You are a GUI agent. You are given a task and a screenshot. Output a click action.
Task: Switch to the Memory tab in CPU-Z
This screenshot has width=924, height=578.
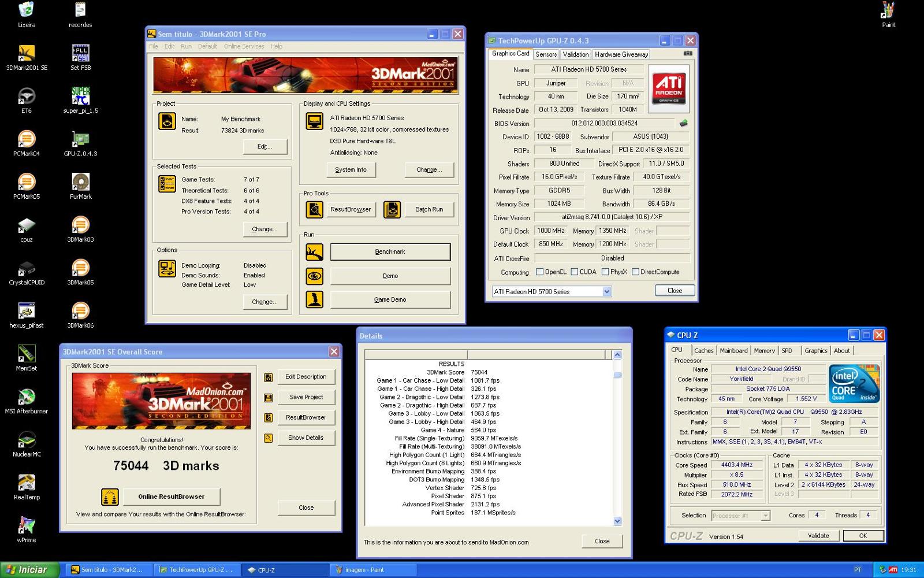pyautogui.click(x=764, y=351)
